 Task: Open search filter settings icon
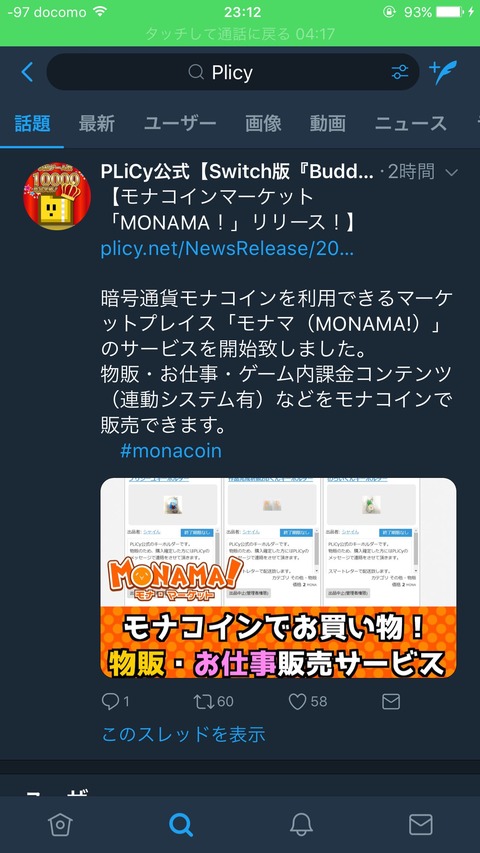pyautogui.click(x=399, y=72)
